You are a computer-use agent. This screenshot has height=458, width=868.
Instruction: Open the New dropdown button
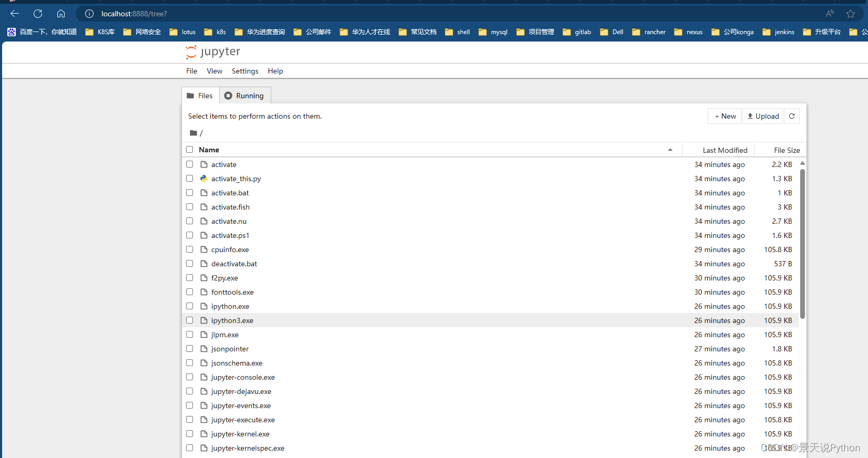point(724,116)
